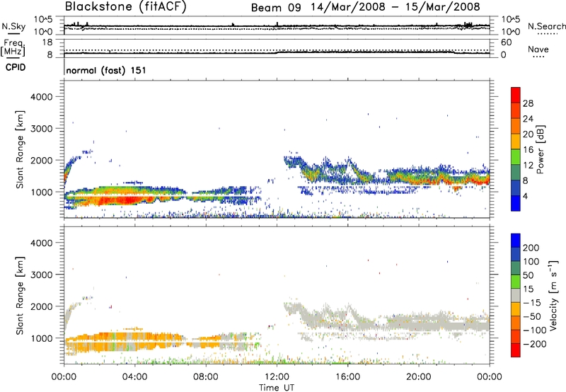Click the Blackstone (fitACF) title text
This screenshot has width=566, height=392.
126,7
